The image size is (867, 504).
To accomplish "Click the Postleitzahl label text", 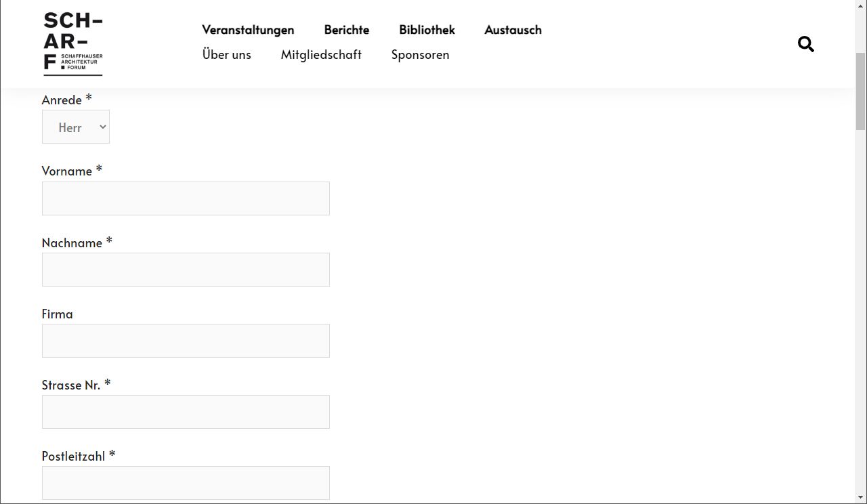I will point(73,456).
